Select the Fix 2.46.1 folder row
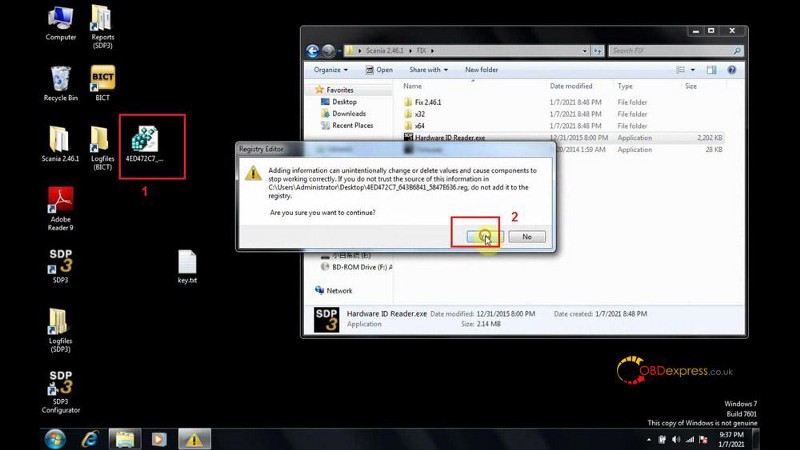The width and height of the screenshot is (800, 450). (x=563, y=102)
